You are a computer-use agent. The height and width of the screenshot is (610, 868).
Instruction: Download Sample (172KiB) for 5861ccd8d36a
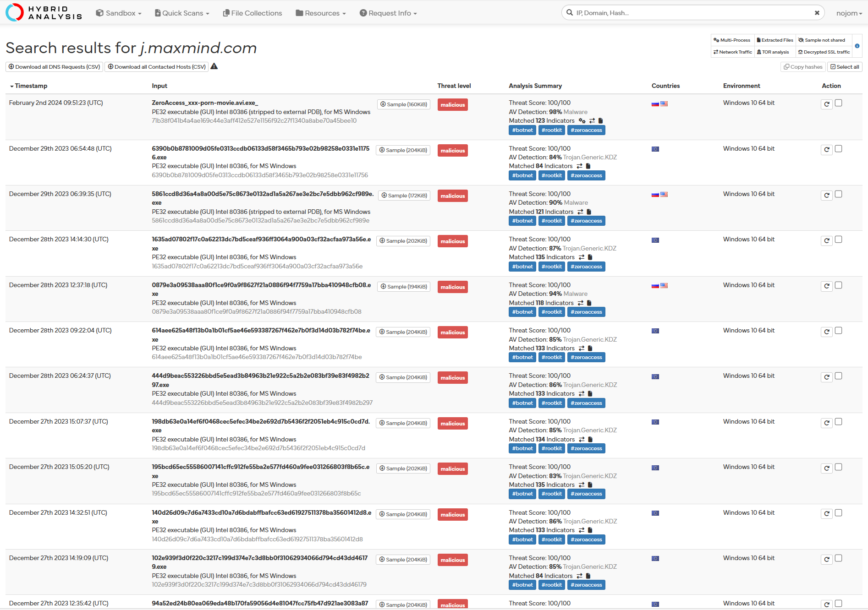(x=404, y=196)
